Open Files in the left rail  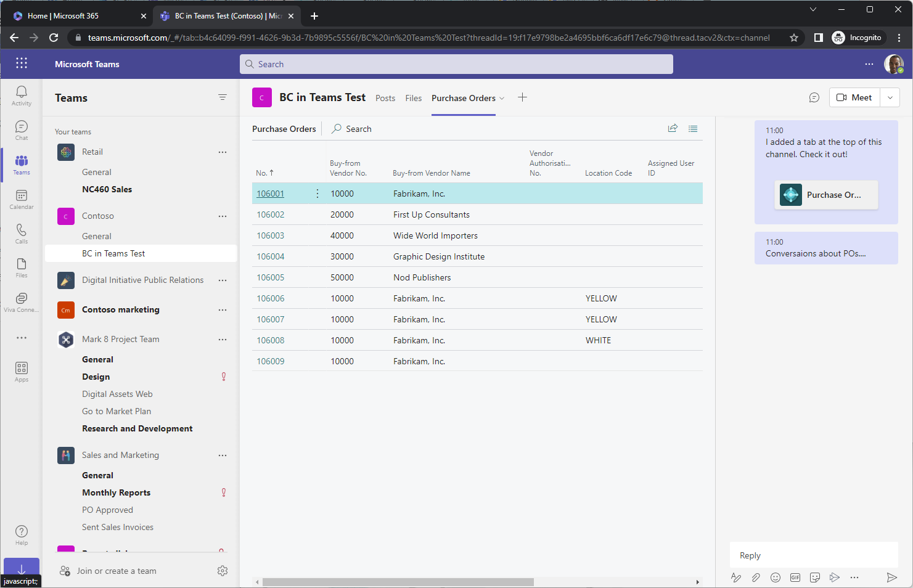[x=22, y=267]
